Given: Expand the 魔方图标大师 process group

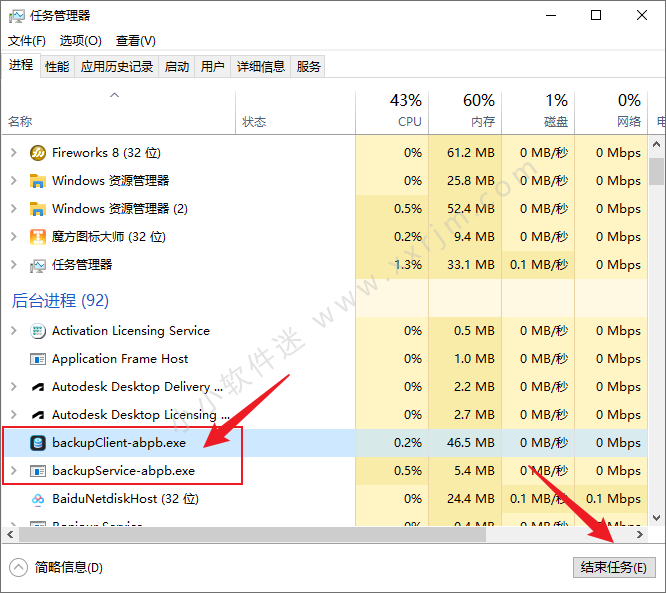Looking at the screenshot, I should tap(14, 237).
